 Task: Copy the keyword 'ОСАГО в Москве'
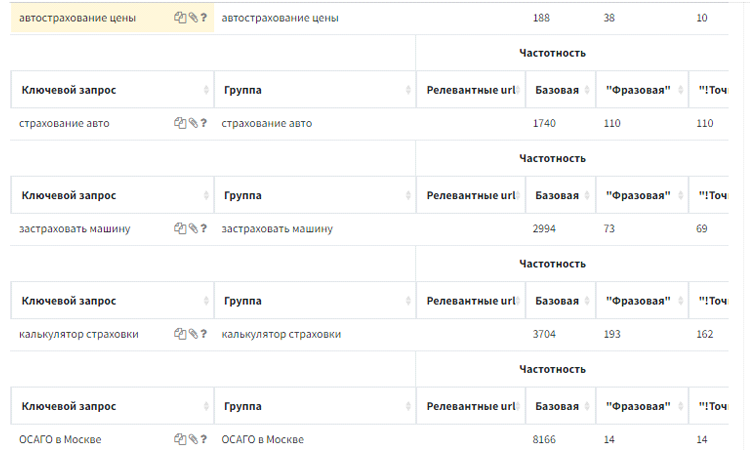180,439
